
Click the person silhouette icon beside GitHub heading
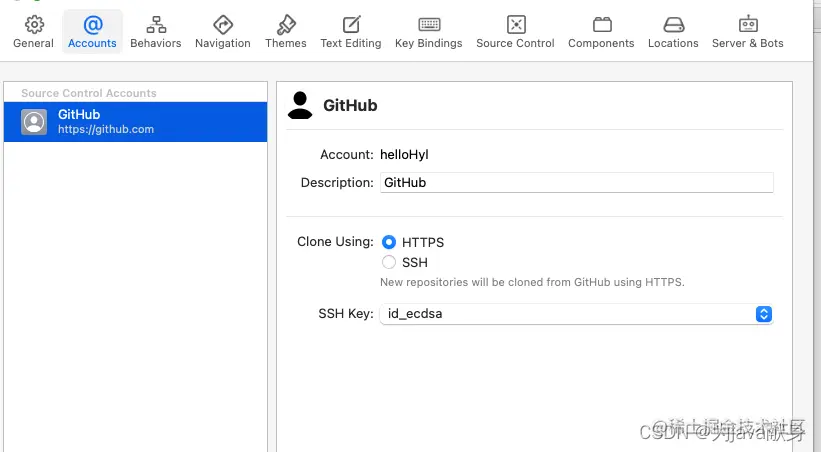(300, 105)
